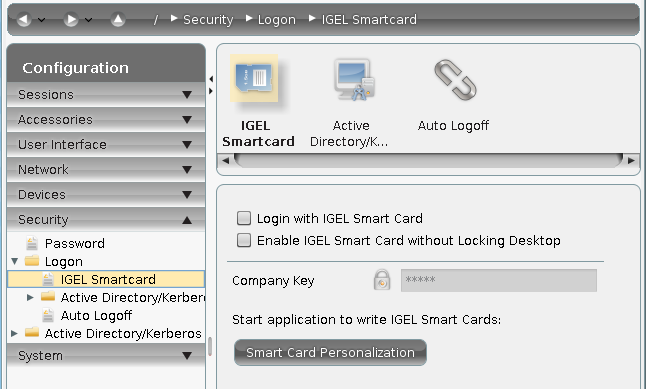Click the Configuration panel header

click(x=106, y=64)
